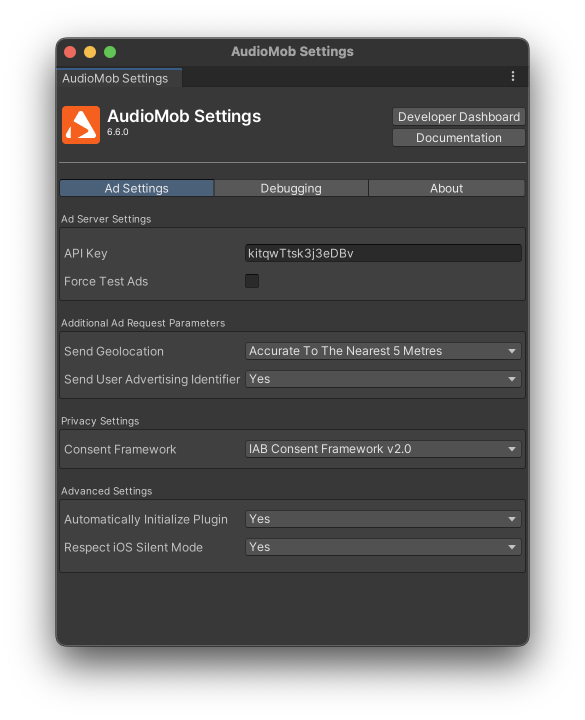Click the green maximize window button
This screenshot has height=720, width=585.
tap(110, 52)
